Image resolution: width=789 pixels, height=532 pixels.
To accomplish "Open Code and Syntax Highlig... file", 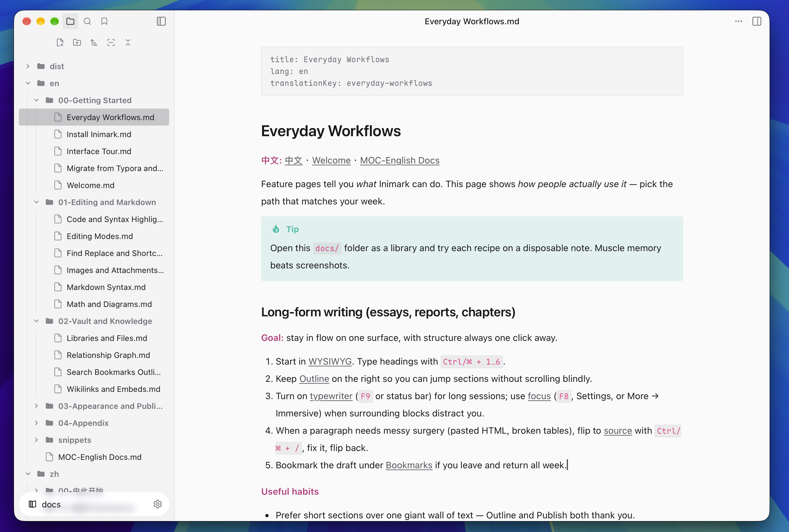I will point(94,219).
